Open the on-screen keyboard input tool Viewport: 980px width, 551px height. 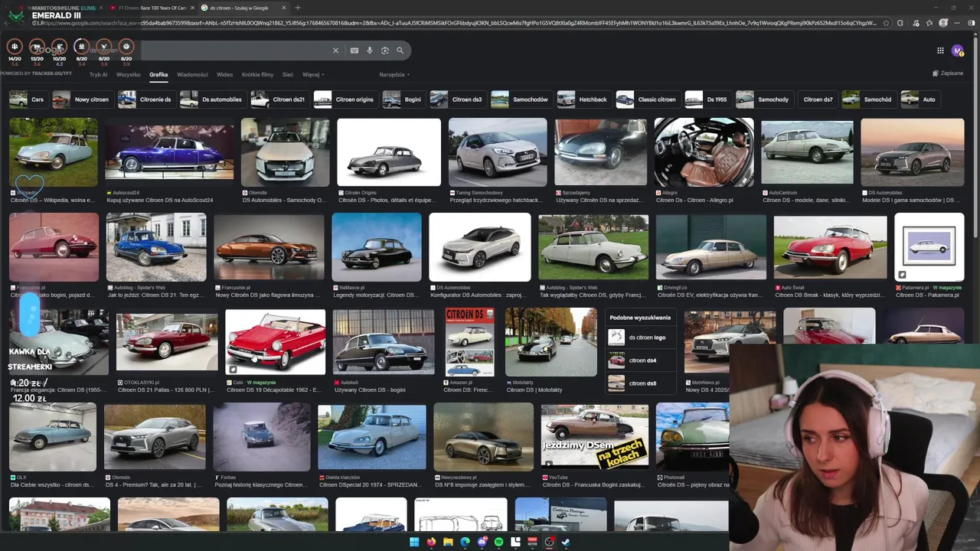click(x=354, y=51)
